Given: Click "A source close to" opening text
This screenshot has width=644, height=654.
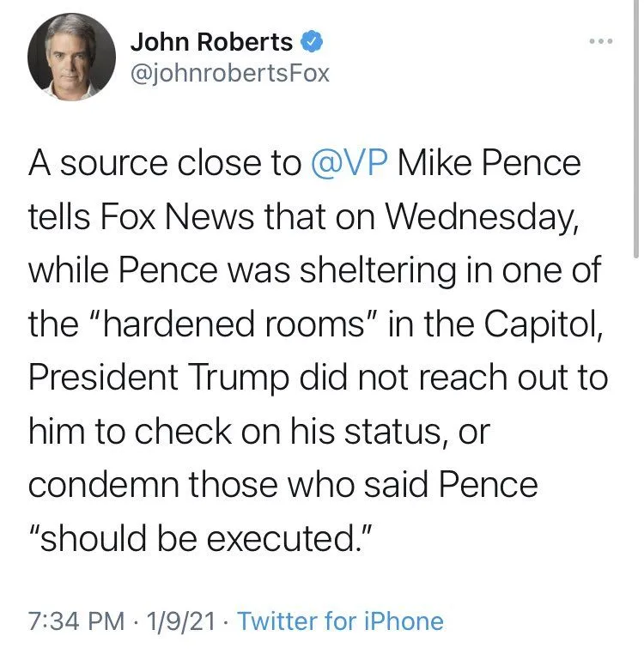Looking at the screenshot, I should [165, 163].
